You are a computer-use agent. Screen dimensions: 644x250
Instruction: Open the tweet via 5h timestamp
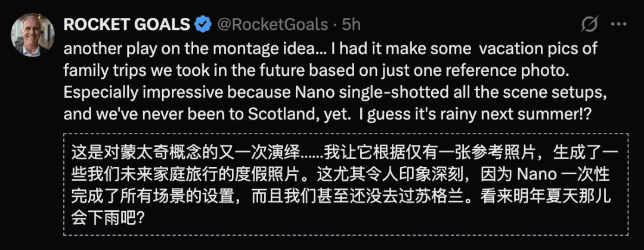coord(351,24)
